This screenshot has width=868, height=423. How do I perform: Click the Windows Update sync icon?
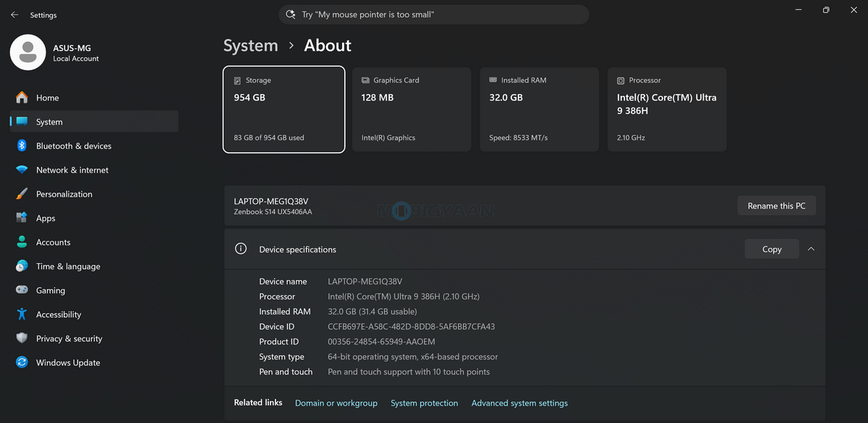tap(22, 362)
